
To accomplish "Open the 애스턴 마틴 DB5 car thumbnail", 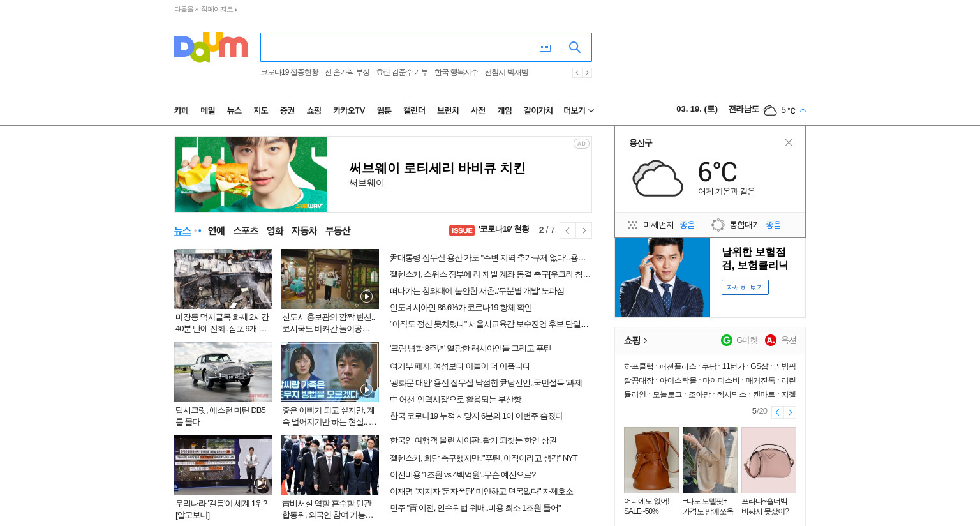I will tap(223, 372).
